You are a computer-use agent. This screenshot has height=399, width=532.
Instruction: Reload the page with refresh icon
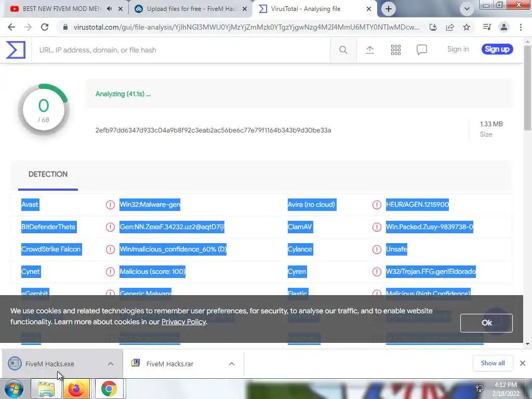(x=45, y=27)
